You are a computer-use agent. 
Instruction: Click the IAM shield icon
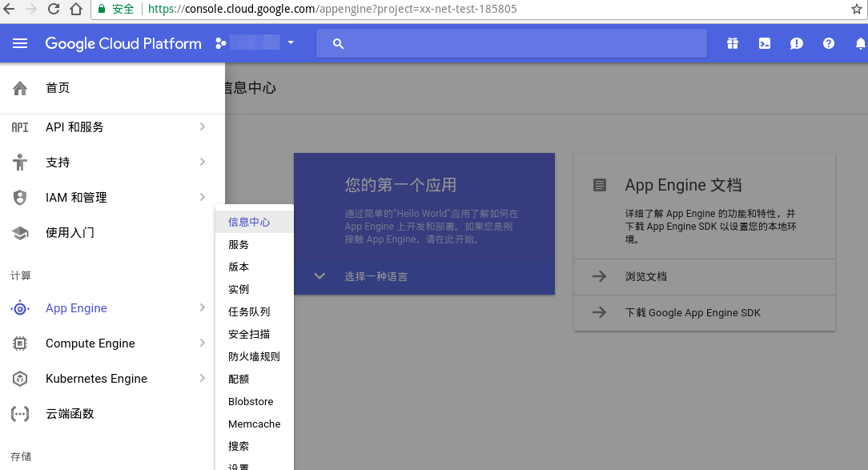click(x=20, y=198)
